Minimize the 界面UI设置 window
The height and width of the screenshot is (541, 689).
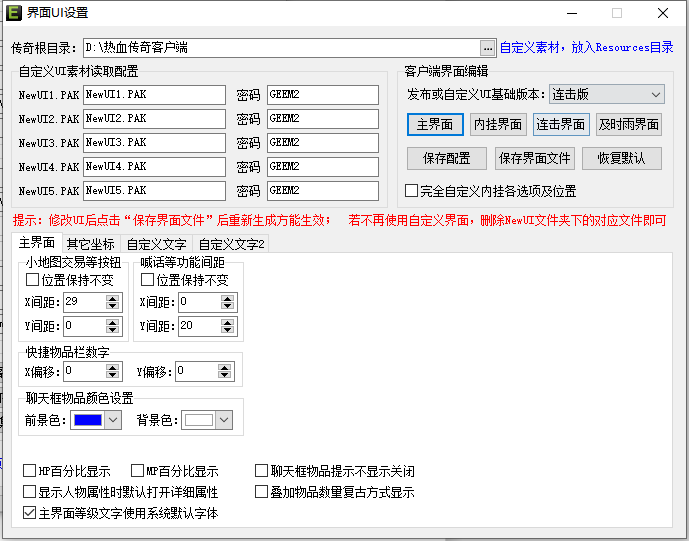pyautogui.click(x=572, y=13)
